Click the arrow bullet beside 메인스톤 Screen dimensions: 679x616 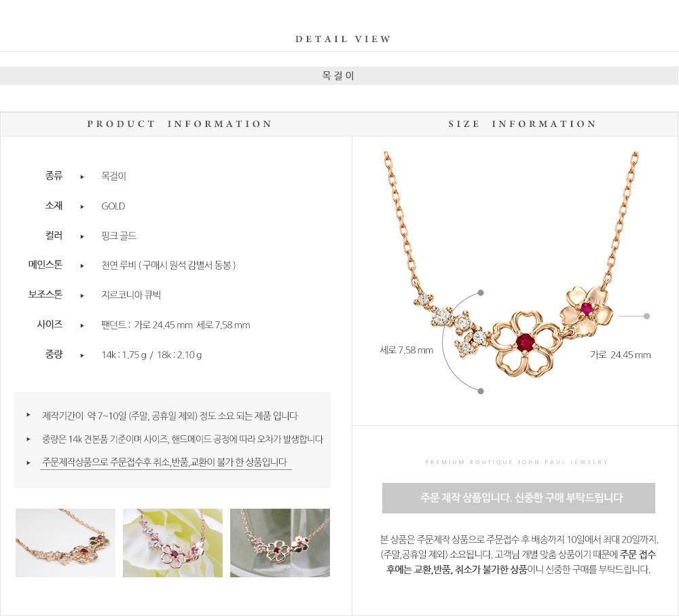[x=82, y=266]
